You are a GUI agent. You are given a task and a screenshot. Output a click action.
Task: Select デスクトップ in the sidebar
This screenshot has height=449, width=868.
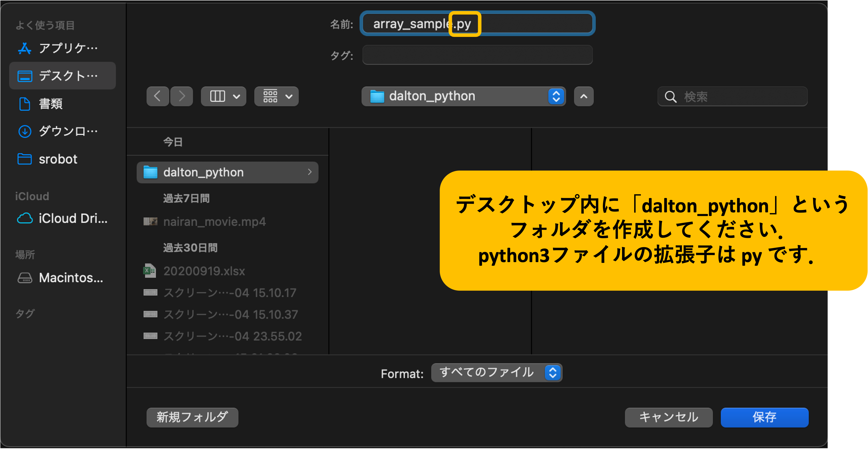(62, 76)
